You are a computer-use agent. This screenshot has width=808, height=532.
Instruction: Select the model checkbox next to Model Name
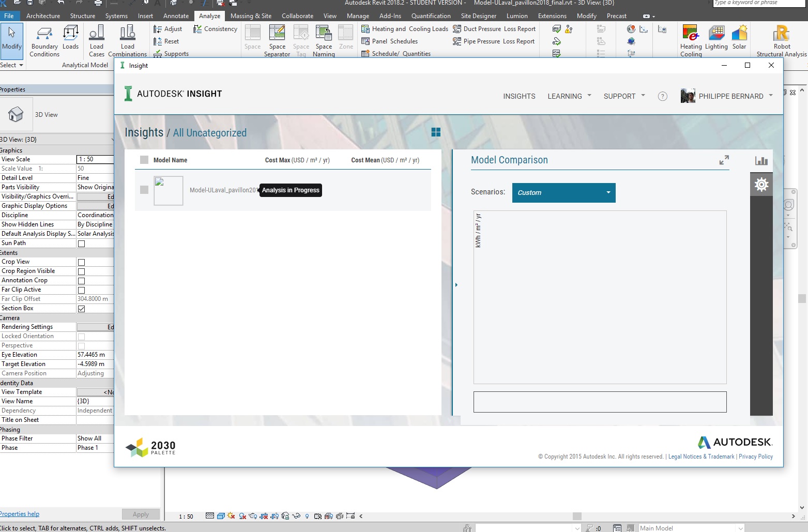(144, 159)
